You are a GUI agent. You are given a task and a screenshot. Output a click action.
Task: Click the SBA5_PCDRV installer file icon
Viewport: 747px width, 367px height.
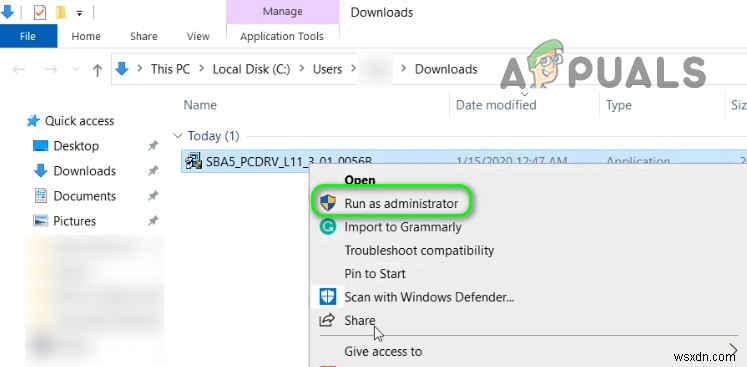coord(193,161)
